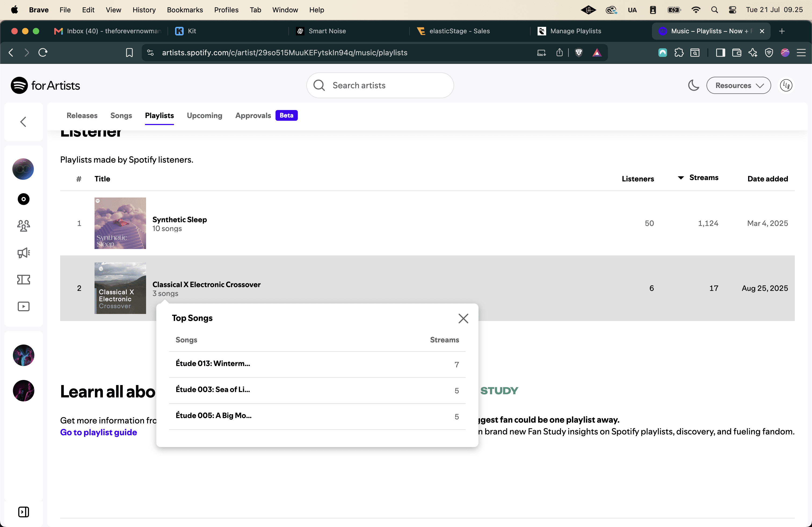This screenshot has width=812, height=527.
Task: Expand the sidebar panel toggle icon
Action: 24,512
